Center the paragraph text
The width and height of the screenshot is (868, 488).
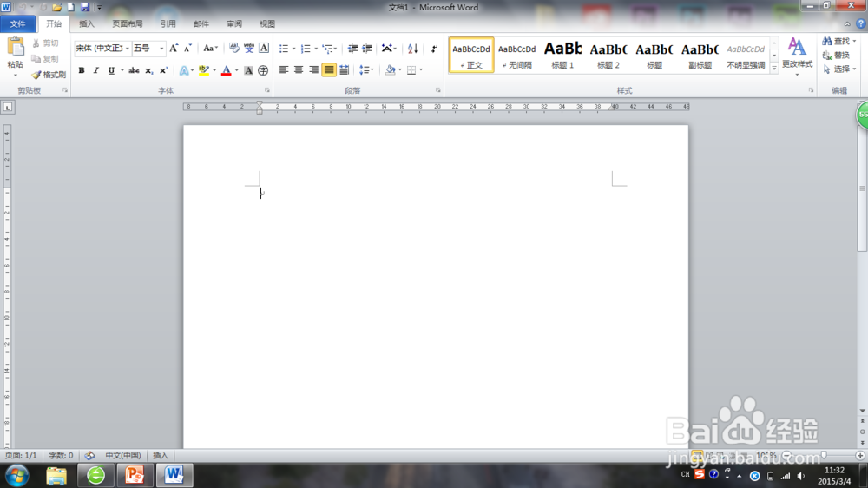pyautogui.click(x=299, y=70)
